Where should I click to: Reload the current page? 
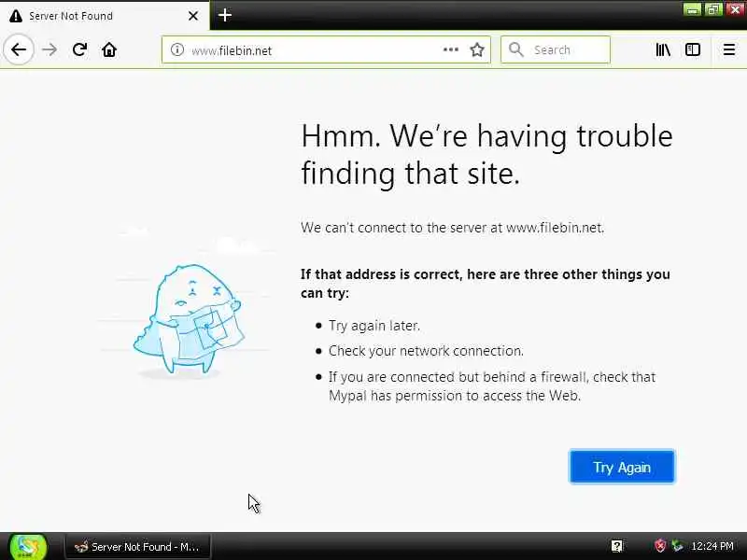tap(79, 49)
